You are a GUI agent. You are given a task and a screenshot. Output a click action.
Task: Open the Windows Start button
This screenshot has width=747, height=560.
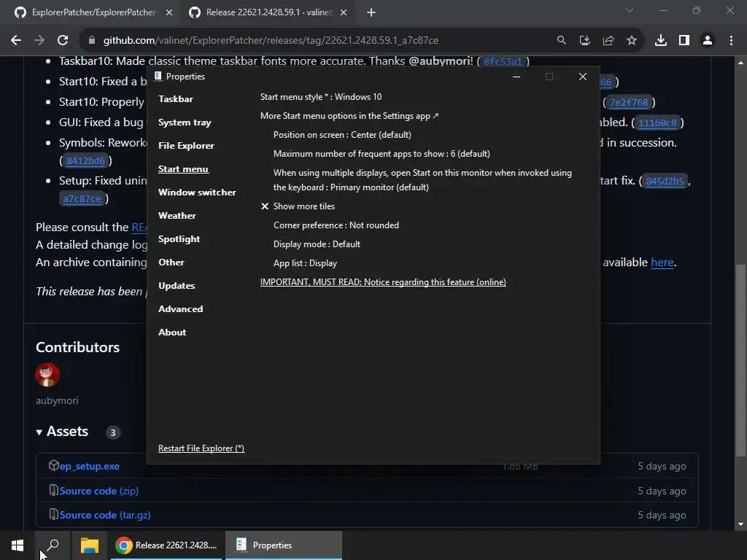18,545
